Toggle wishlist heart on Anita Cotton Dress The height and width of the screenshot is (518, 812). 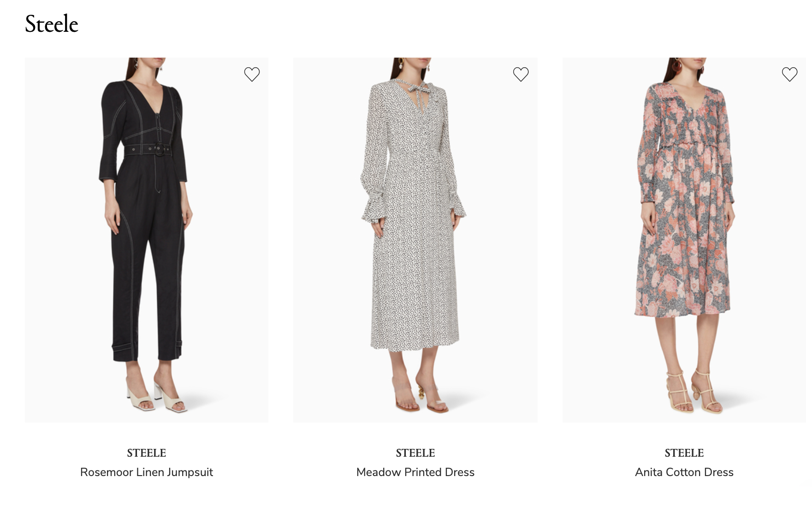point(789,74)
